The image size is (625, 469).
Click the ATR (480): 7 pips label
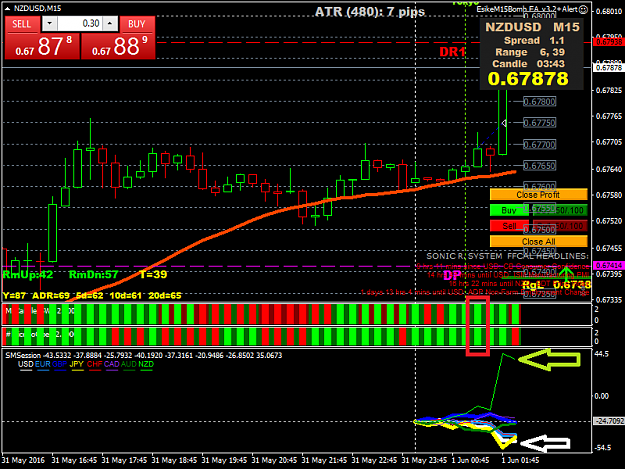click(370, 12)
